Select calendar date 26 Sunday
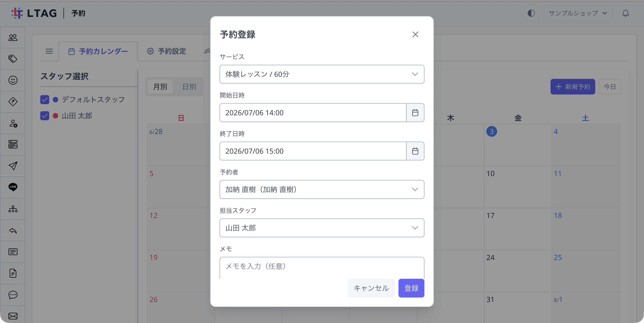Viewport: 644px width, 323px height. [x=153, y=299]
